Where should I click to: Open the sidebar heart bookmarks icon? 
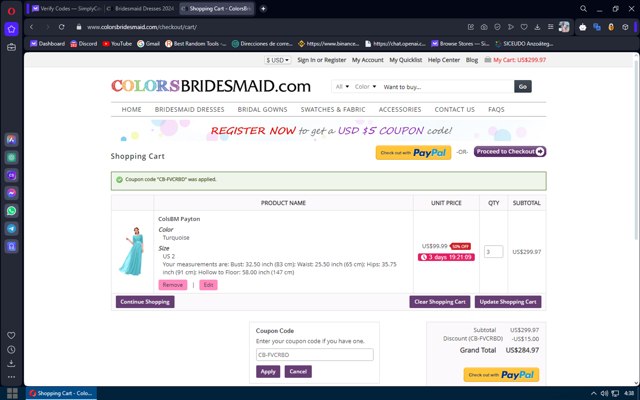tap(11, 335)
